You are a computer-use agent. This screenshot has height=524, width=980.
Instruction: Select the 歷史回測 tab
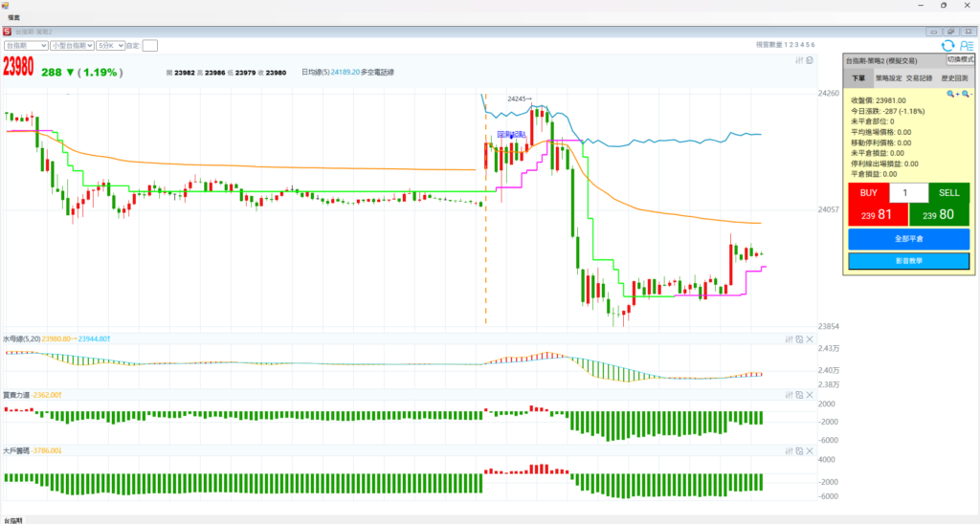point(954,79)
